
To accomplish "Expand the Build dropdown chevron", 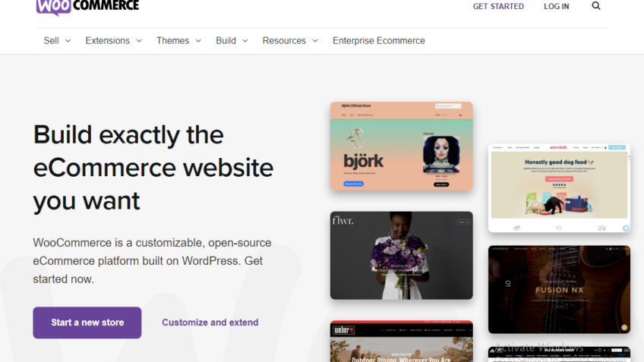I will pos(245,41).
